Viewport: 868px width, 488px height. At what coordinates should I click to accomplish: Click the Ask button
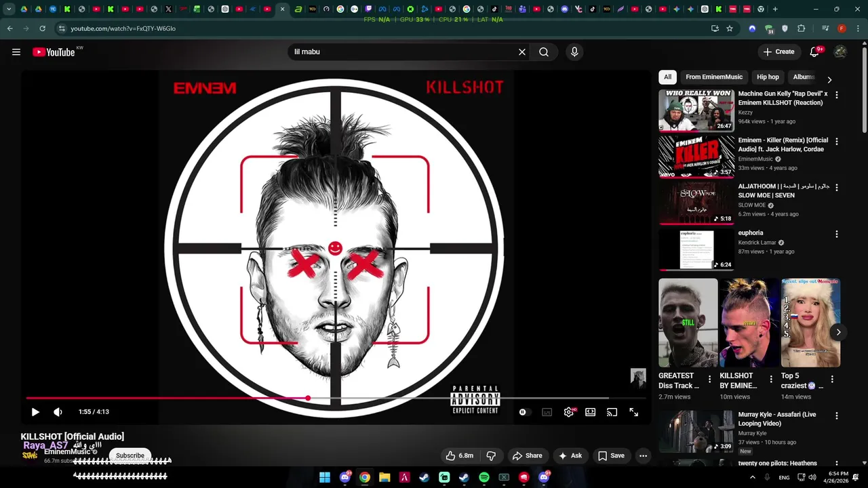pos(570,456)
